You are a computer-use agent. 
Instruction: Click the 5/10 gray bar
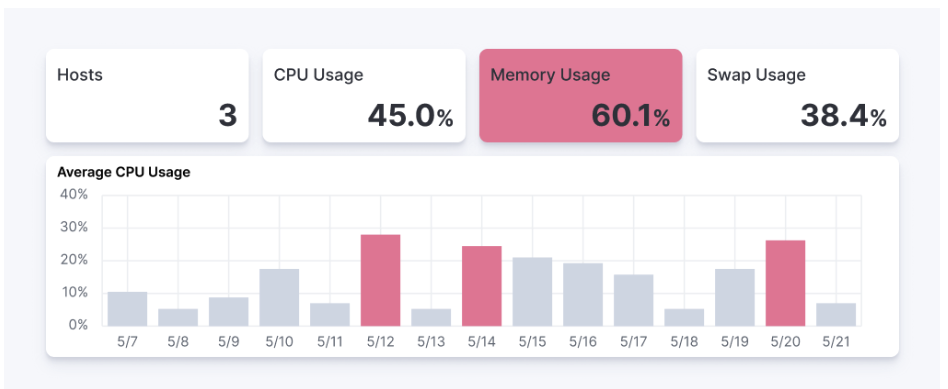coord(279,298)
